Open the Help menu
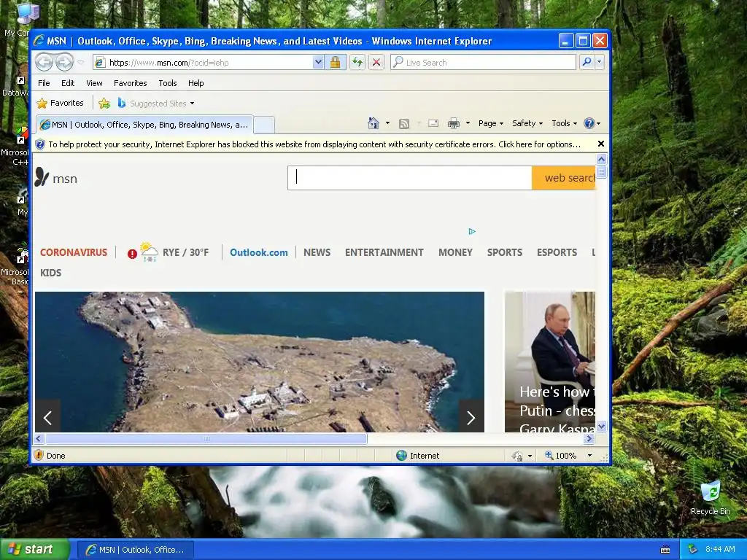This screenshot has width=747, height=560. click(x=196, y=83)
